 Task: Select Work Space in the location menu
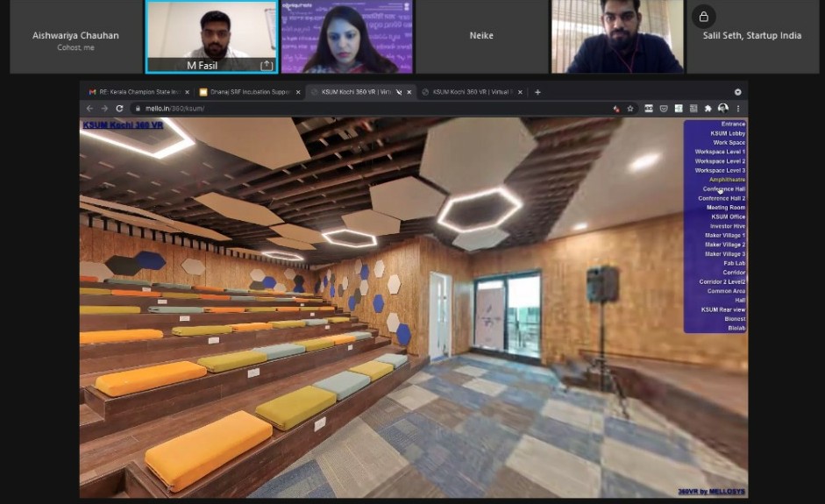click(729, 143)
